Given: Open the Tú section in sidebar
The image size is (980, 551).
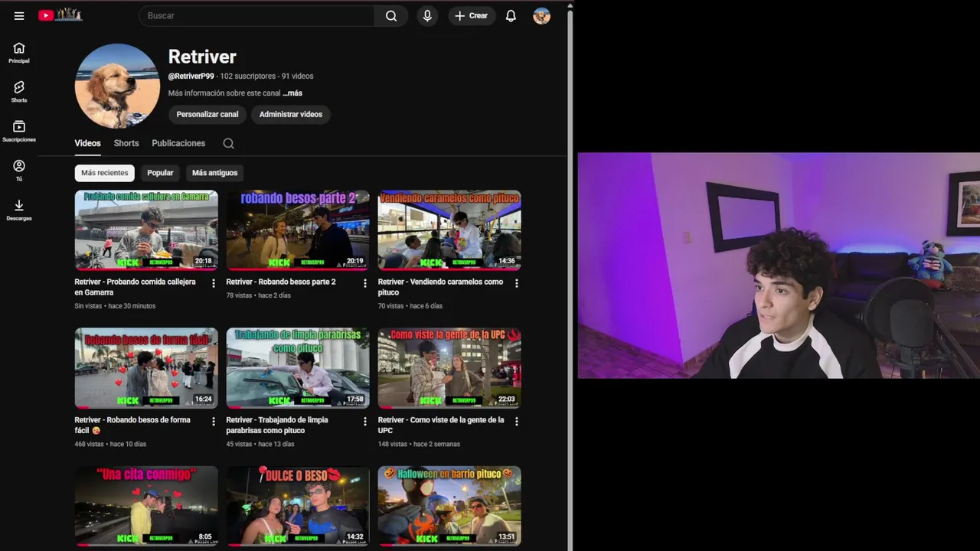Looking at the screenshot, I should tap(19, 171).
